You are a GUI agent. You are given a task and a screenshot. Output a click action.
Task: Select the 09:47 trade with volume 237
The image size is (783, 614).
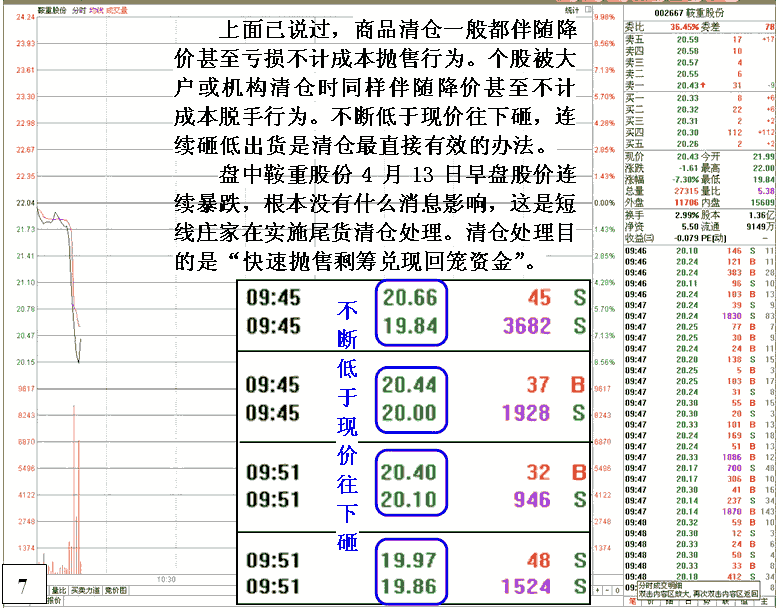coord(699,501)
